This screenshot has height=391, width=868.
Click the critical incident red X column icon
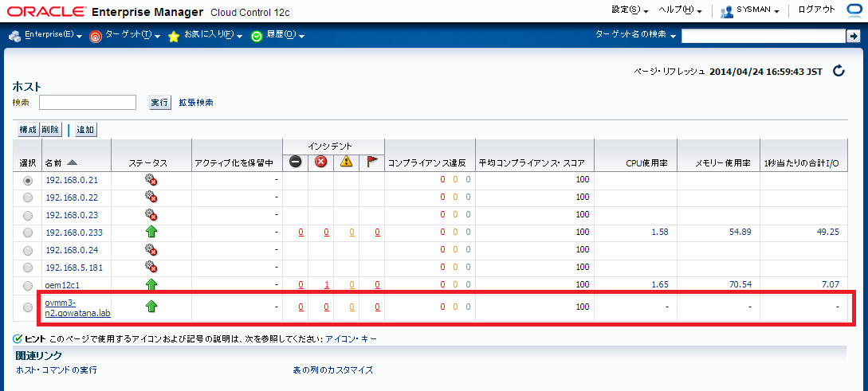(x=321, y=162)
